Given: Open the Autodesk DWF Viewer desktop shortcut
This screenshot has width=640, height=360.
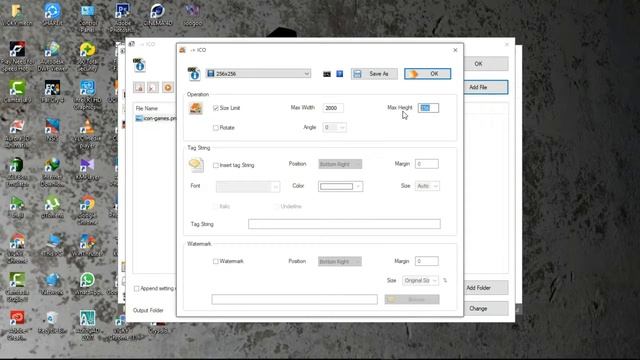Looking at the screenshot, I should point(52,56).
